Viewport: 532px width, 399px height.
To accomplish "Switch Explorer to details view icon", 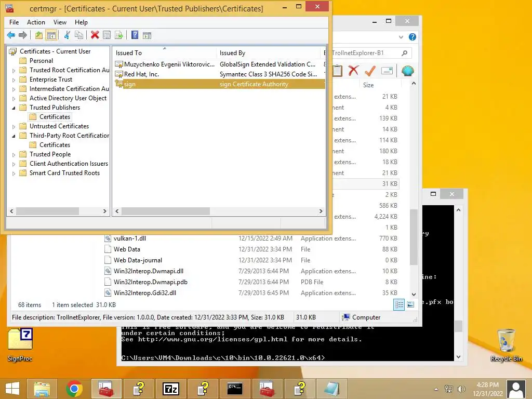I will tap(399, 304).
